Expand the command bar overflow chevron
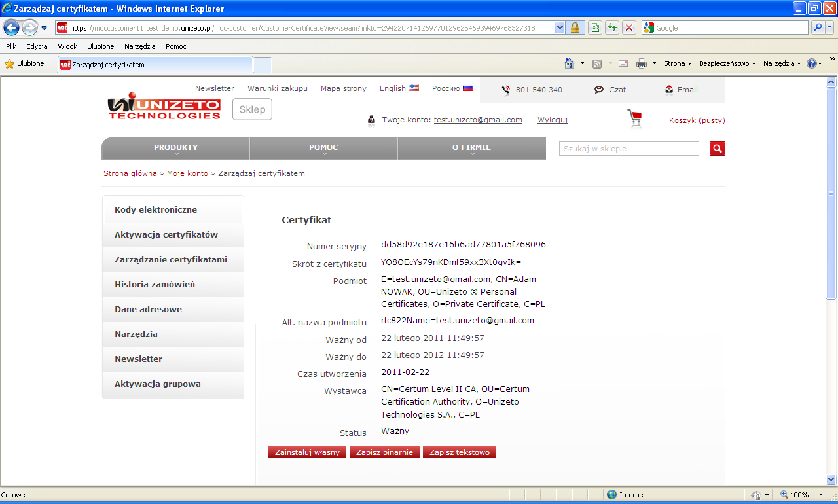 click(x=832, y=59)
